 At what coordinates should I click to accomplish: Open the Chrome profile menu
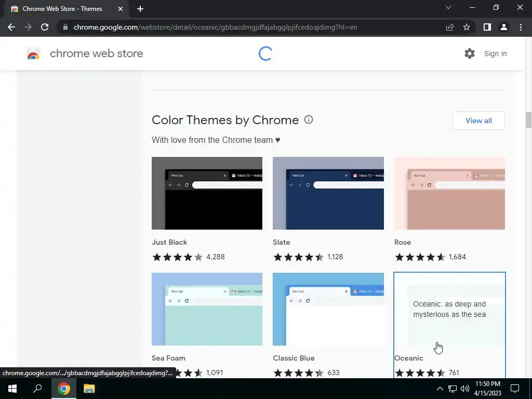pos(504,27)
